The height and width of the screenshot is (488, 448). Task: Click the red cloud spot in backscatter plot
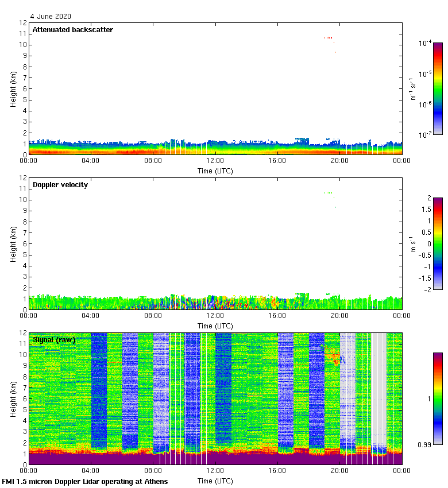(328, 38)
